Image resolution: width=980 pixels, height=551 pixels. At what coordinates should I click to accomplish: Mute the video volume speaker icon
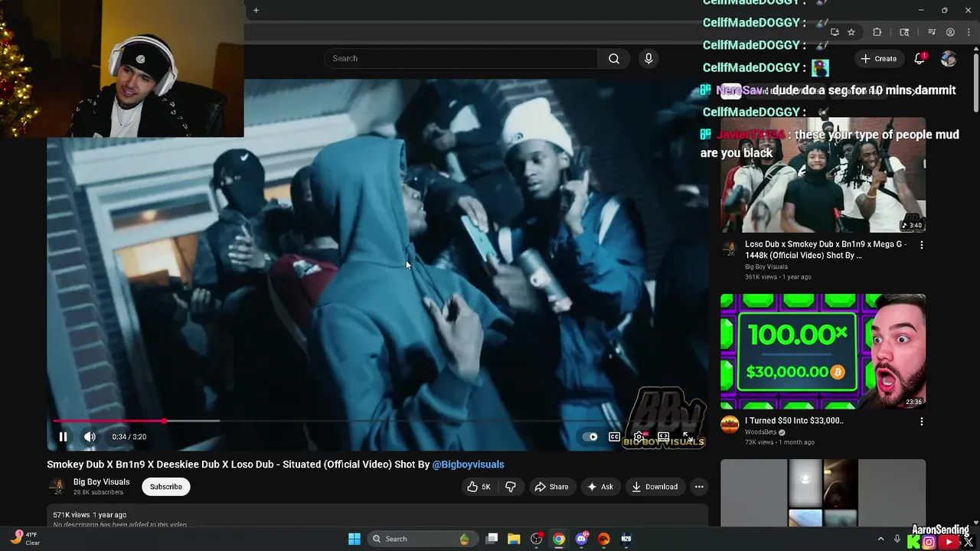(90, 437)
